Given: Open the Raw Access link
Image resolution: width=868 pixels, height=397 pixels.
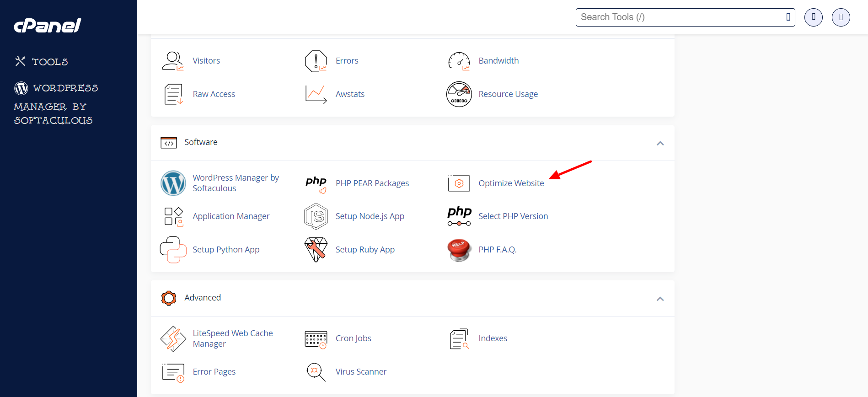Looking at the screenshot, I should point(214,94).
